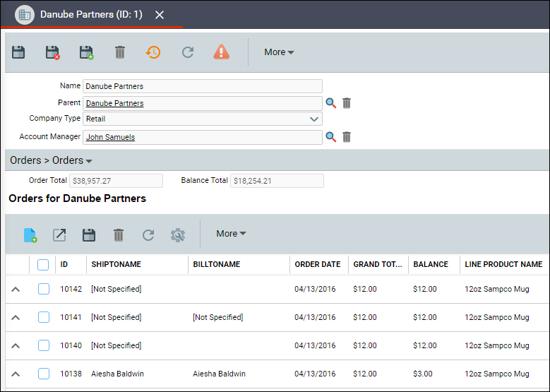Image resolution: width=550 pixels, height=392 pixels.
Task: Click the company building icon in tab header
Action: coord(25,14)
